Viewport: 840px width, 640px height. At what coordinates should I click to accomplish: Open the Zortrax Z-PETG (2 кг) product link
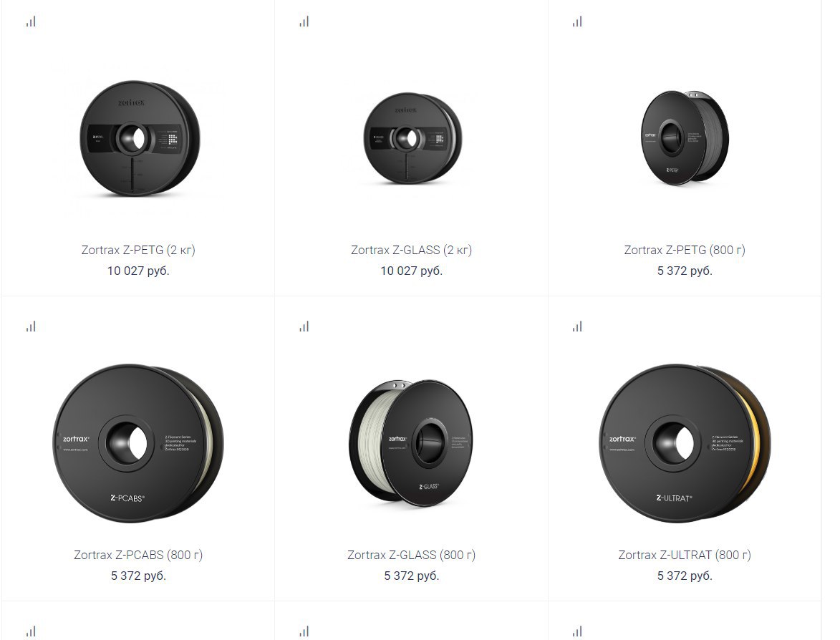tap(138, 250)
